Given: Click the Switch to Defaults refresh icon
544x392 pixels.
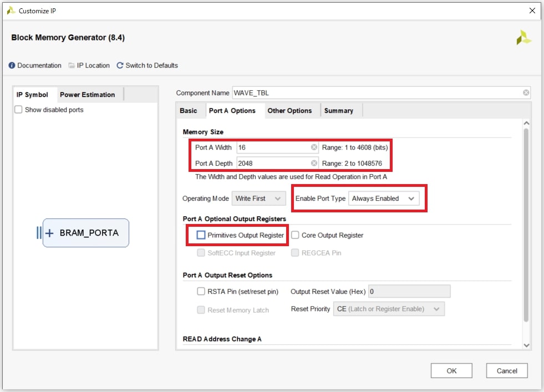Looking at the screenshot, I should click(x=119, y=65).
